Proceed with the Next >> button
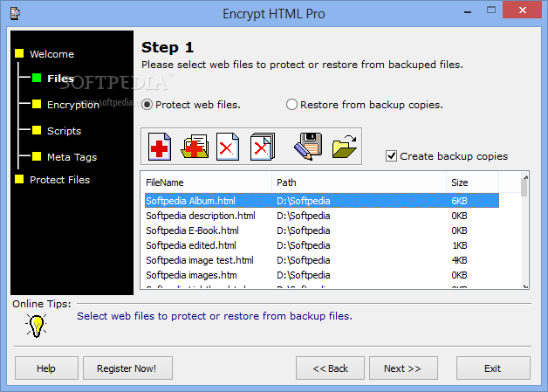 [x=403, y=368]
